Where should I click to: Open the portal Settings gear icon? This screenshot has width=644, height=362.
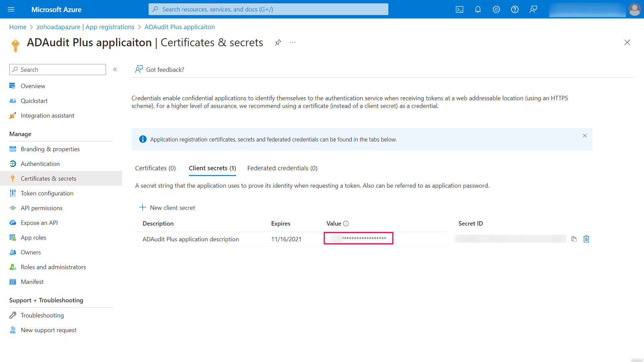click(x=496, y=9)
